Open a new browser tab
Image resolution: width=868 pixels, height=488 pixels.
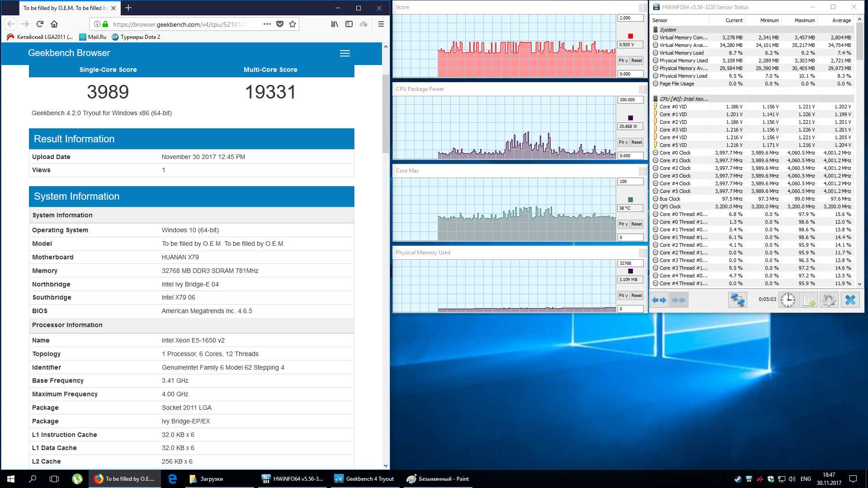tap(128, 8)
